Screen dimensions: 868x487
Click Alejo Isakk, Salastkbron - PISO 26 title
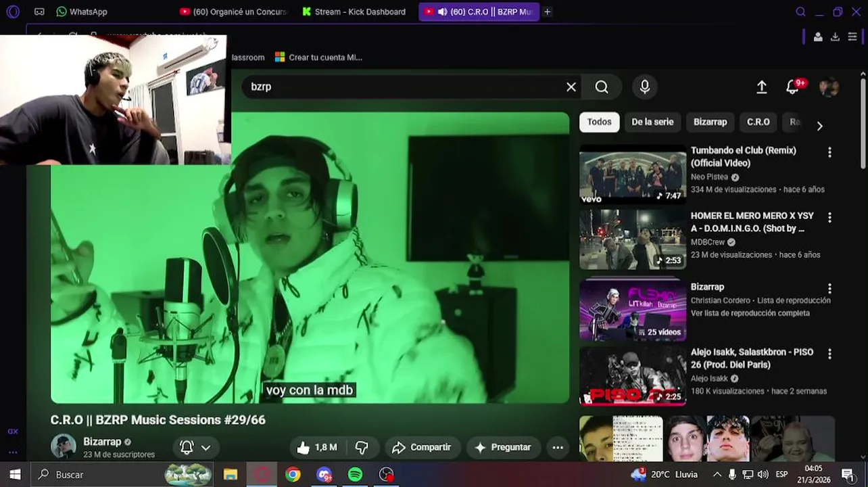tap(752, 358)
